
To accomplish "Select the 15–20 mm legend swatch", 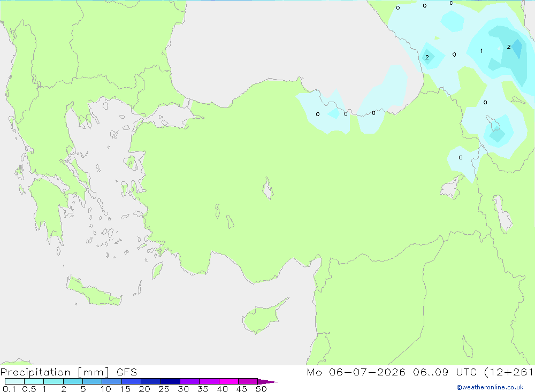I will [131, 381].
